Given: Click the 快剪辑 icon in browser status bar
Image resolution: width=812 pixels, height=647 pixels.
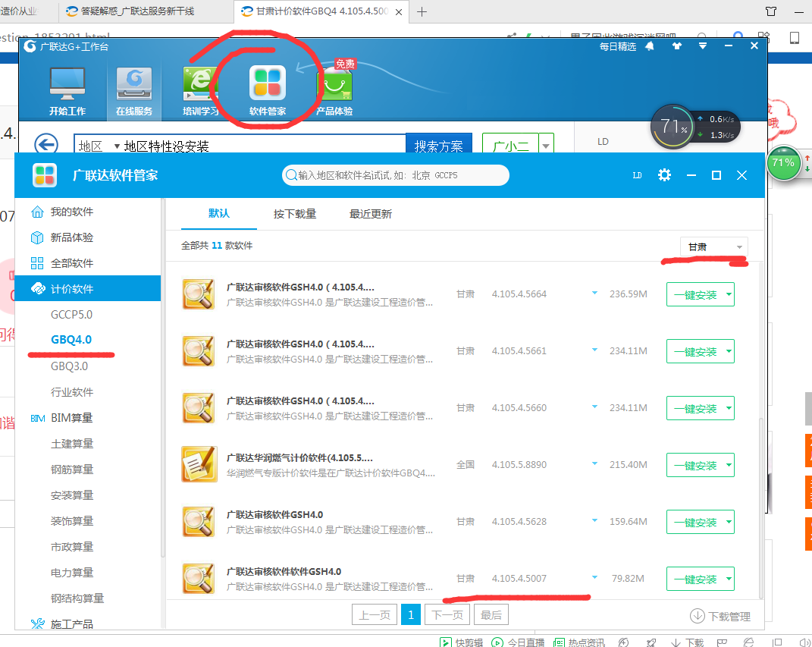Looking at the screenshot, I should pyautogui.click(x=445, y=642).
